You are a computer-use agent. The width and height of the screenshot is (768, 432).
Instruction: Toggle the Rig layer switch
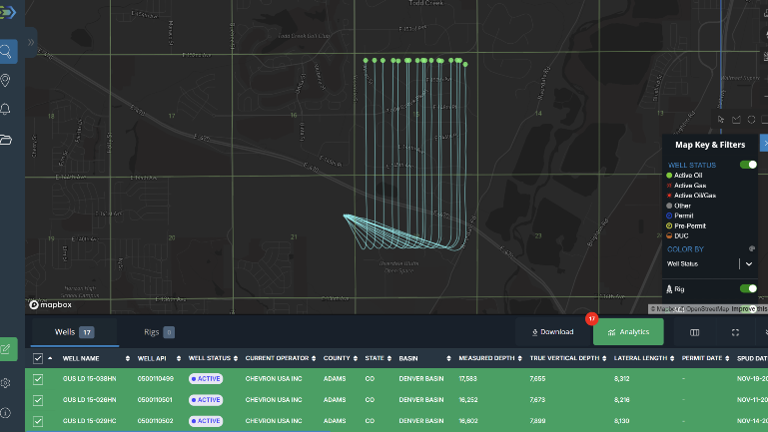pos(747,289)
